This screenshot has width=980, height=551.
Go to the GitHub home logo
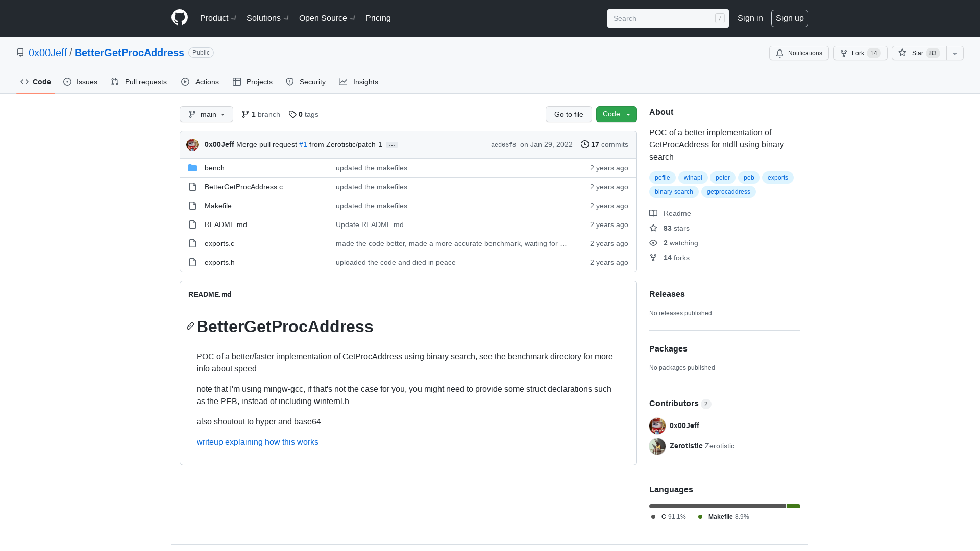(x=180, y=18)
